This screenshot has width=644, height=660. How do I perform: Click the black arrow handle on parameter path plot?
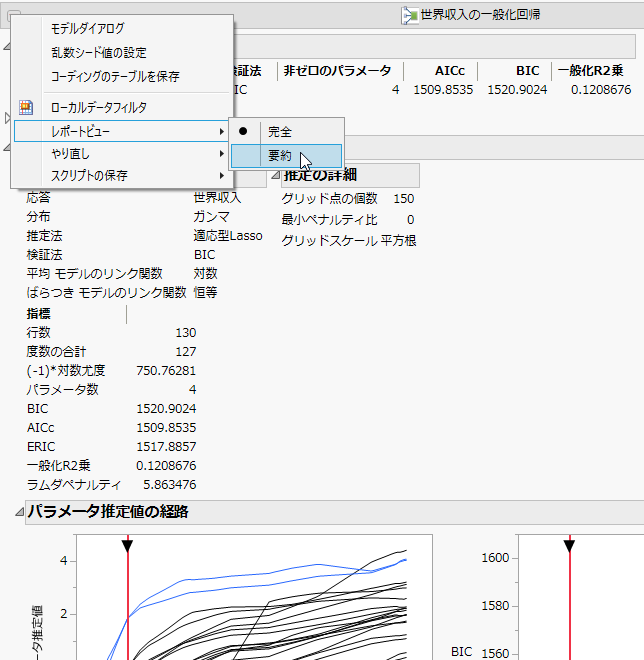[x=127, y=545]
